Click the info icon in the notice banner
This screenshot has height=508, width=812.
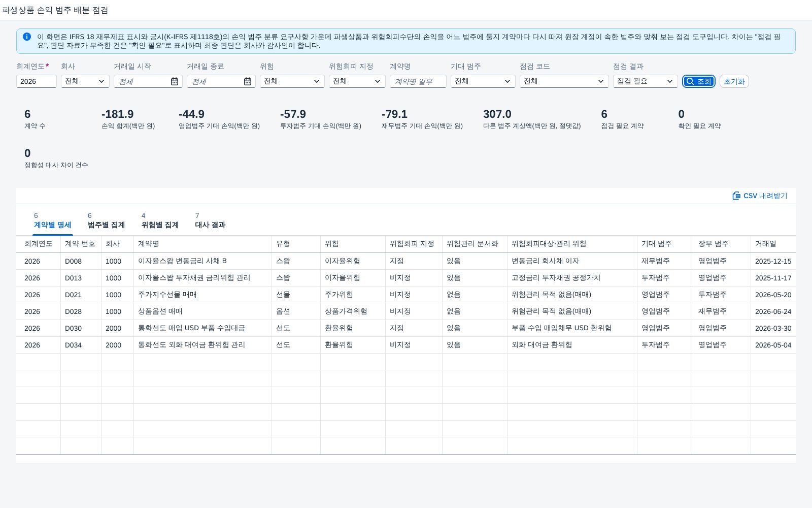[x=27, y=37]
